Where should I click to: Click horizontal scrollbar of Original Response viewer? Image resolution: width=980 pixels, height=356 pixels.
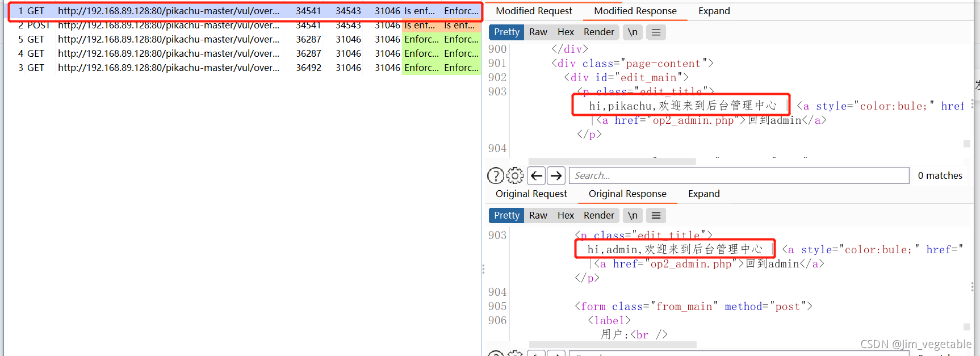point(613,345)
